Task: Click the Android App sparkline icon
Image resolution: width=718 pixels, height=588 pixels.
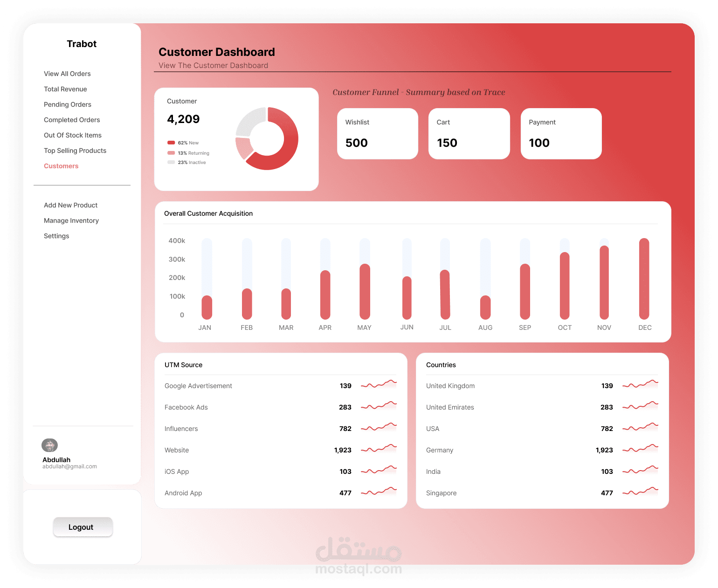Action: point(379,492)
